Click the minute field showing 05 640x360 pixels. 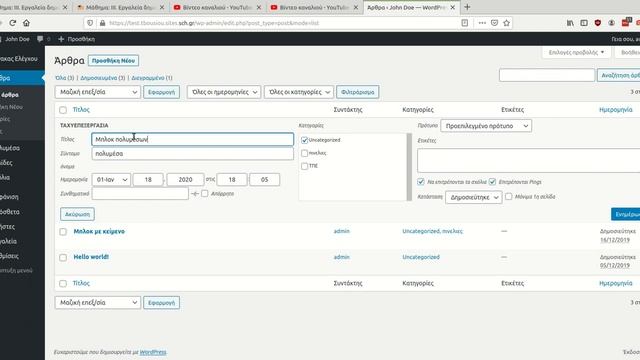point(264,180)
